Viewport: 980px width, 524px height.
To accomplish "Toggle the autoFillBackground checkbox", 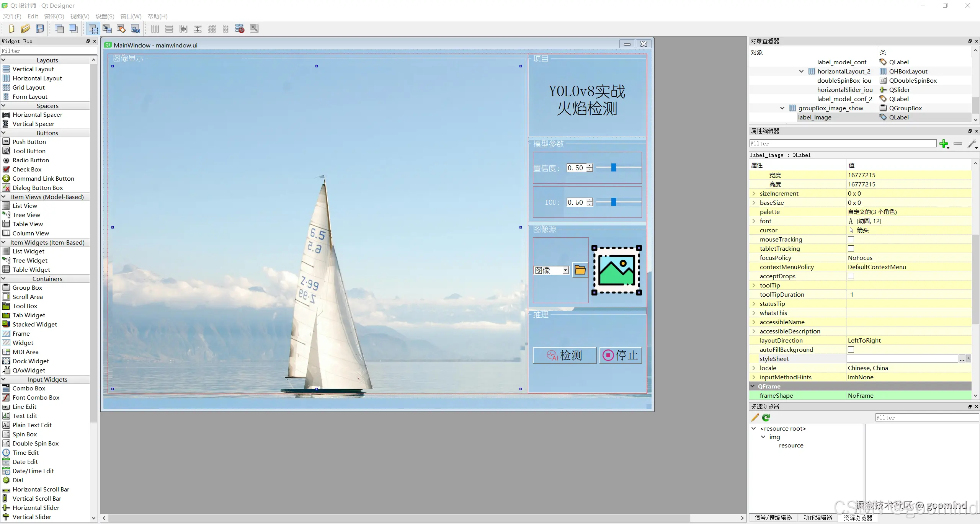I will click(x=851, y=349).
